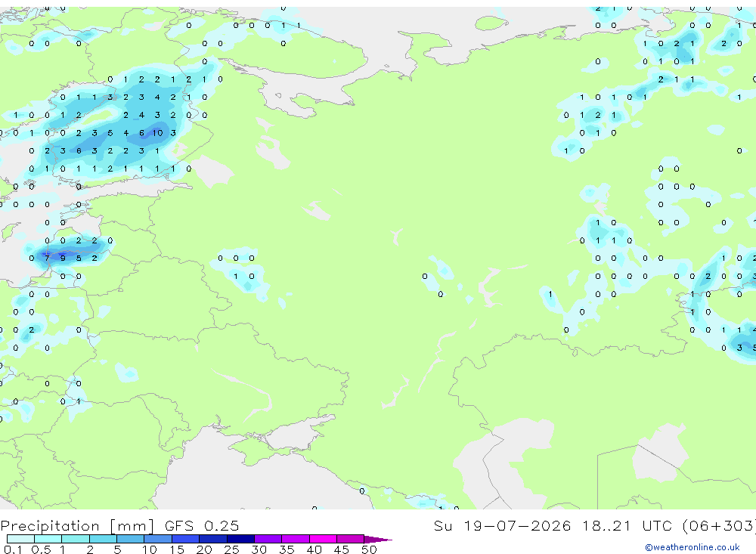Pick the 10–15 mm legend color swatch
The width and height of the screenshot is (756, 554).
[158, 539]
